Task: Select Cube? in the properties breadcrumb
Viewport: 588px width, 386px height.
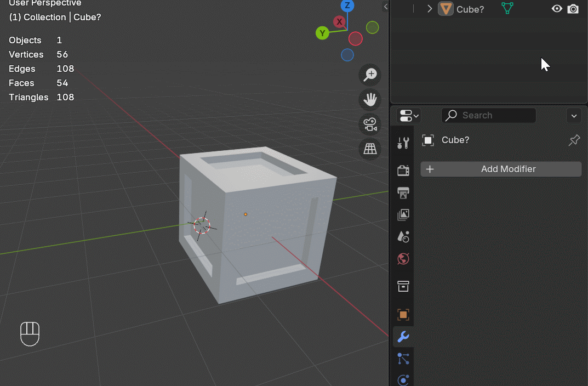Action: [454, 140]
